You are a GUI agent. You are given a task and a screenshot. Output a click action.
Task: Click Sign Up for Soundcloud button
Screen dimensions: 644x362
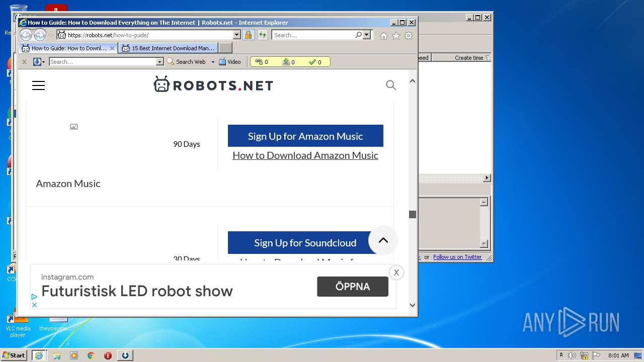[x=305, y=242]
